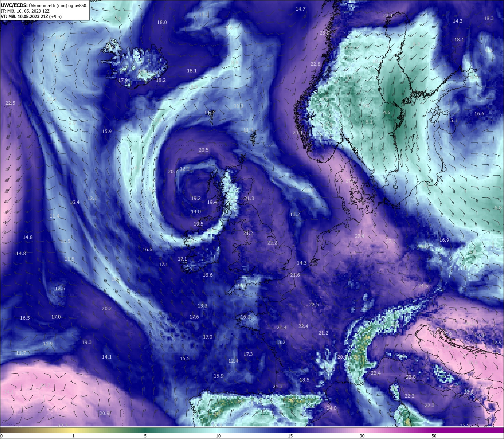Click the map value '24.5'
504x439 pixels.
(x=423, y=286)
